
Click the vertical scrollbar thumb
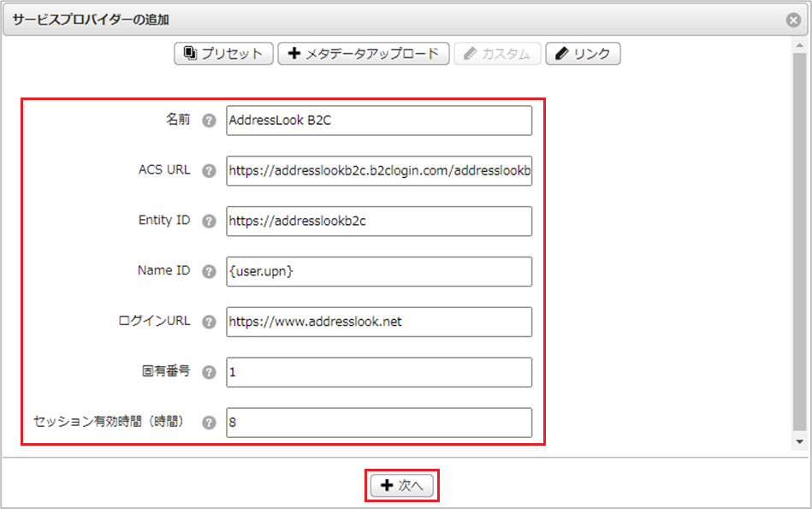tap(799, 241)
